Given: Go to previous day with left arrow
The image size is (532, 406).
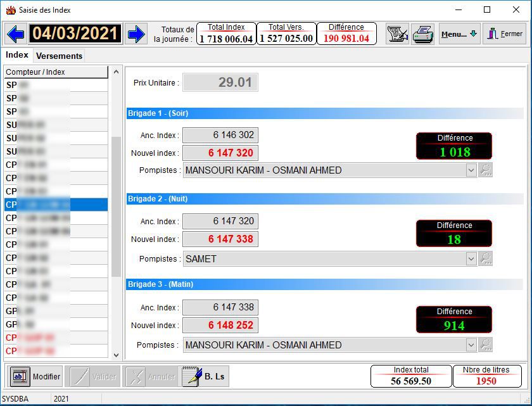Looking at the screenshot, I should [15, 34].
